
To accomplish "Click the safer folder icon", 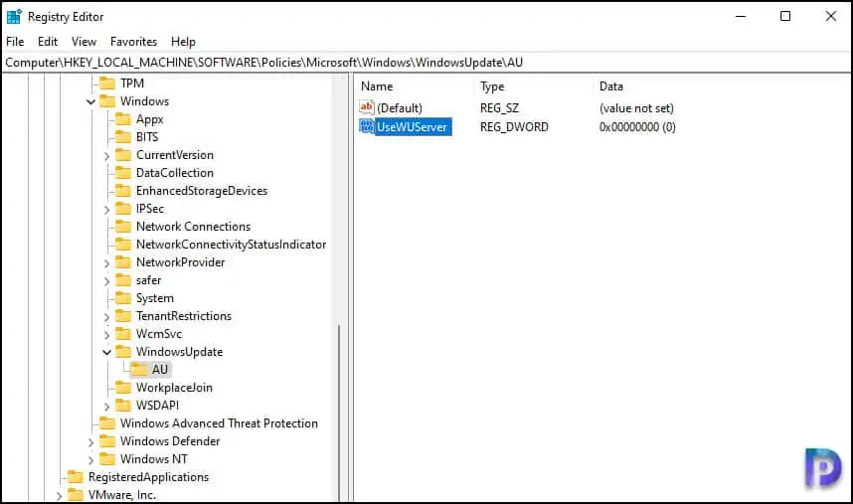I will point(123,280).
